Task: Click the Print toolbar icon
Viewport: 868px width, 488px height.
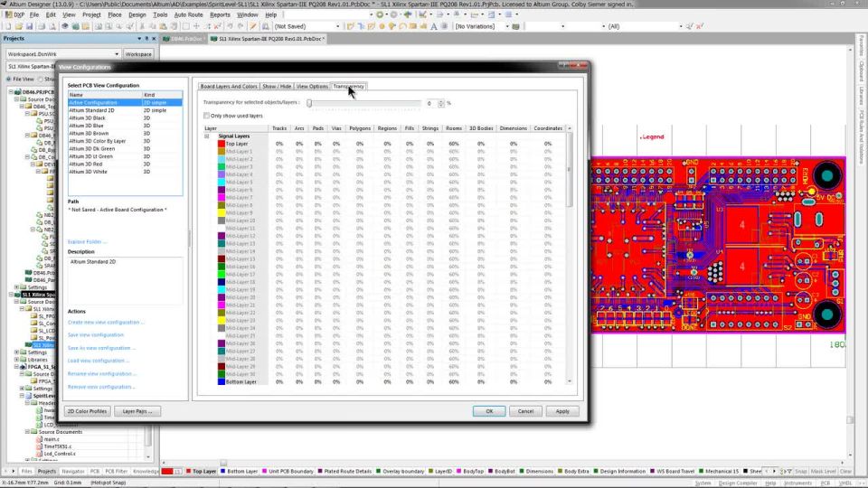Action: pyautogui.click(x=42, y=26)
